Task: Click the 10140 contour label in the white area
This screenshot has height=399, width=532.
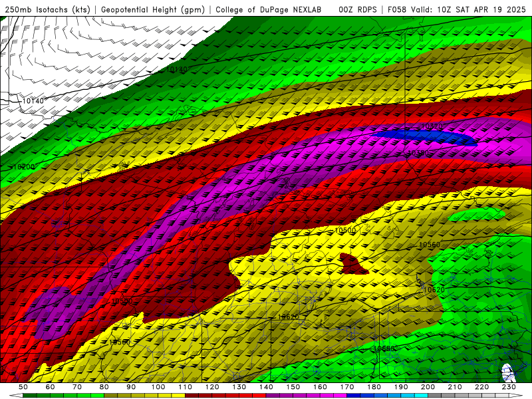Action: point(33,101)
